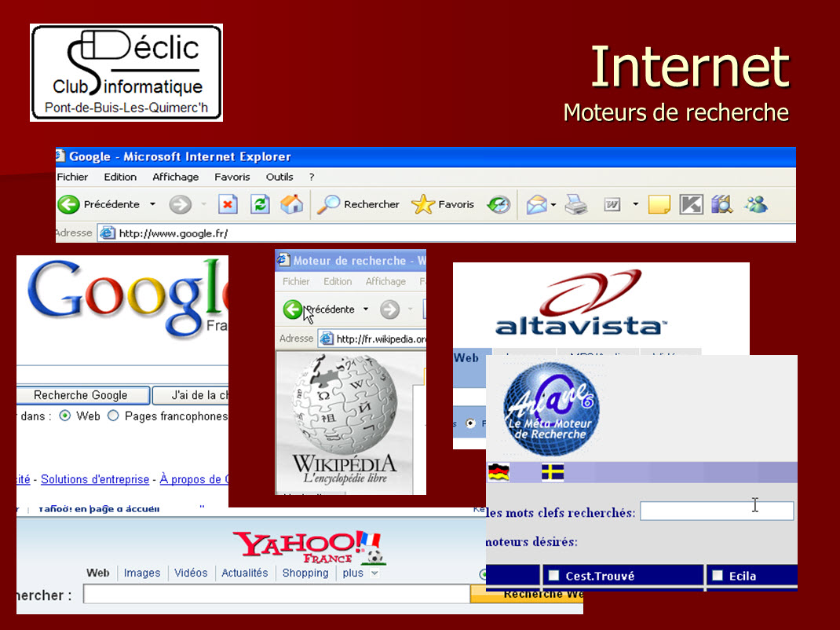Click green back arrow in Wikipedia window
The width and height of the screenshot is (840, 630).
[293, 310]
